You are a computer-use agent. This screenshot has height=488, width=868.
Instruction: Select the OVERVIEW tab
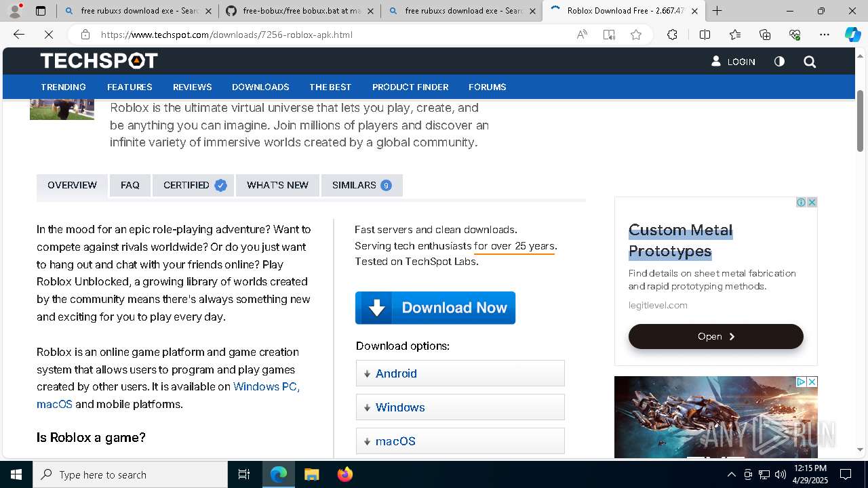pos(72,185)
